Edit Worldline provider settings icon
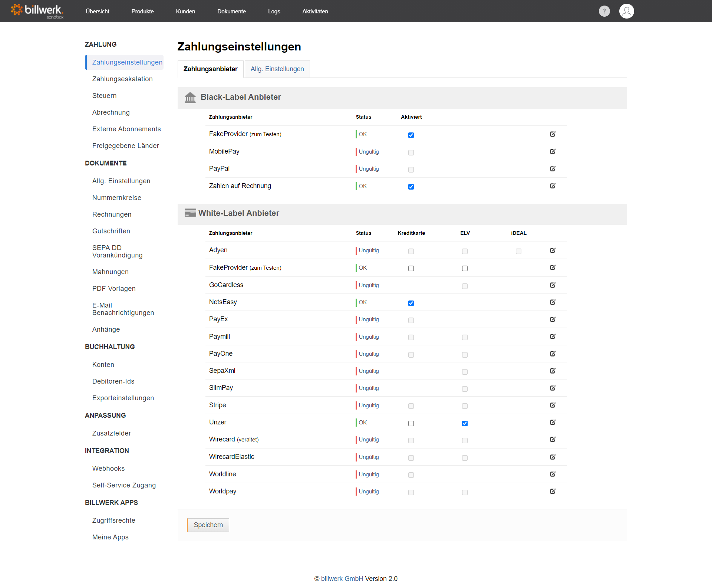 coord(553,474)
